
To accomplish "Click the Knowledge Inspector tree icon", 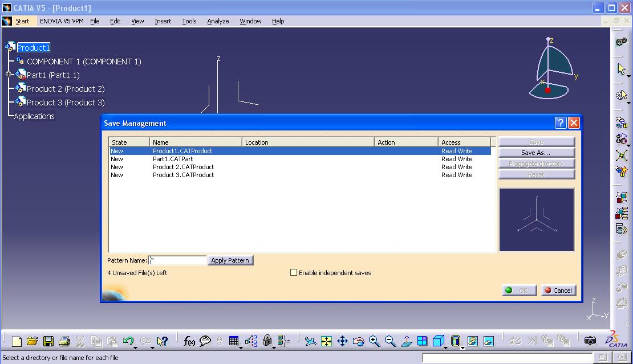I will tap(251, 341).
